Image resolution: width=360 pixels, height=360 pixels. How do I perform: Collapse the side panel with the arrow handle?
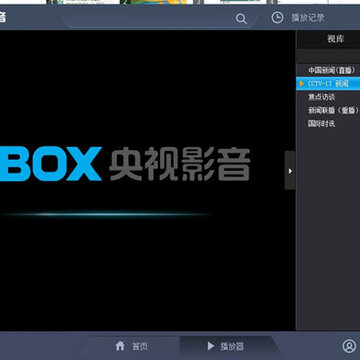click(x=290, y=170)
